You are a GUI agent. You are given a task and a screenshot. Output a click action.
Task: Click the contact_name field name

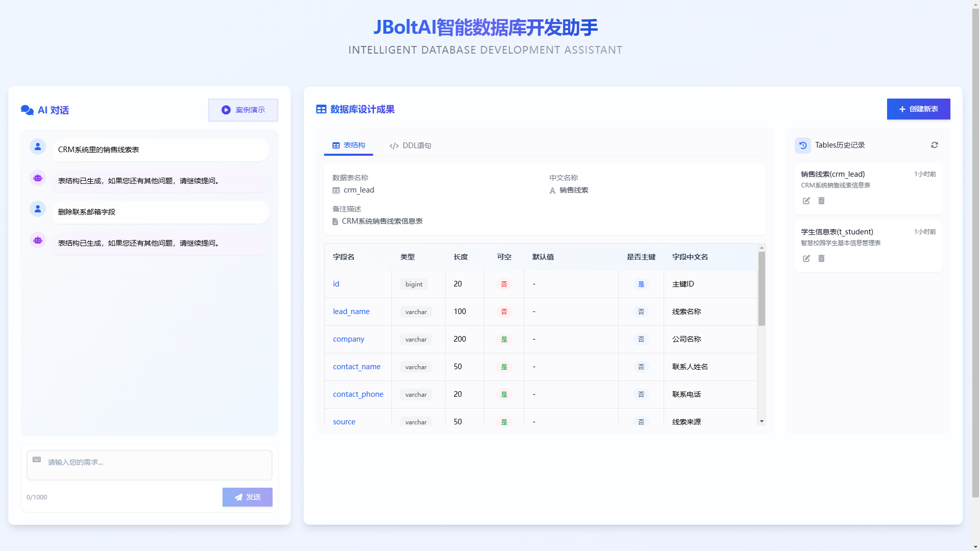(x=357, y=367)
